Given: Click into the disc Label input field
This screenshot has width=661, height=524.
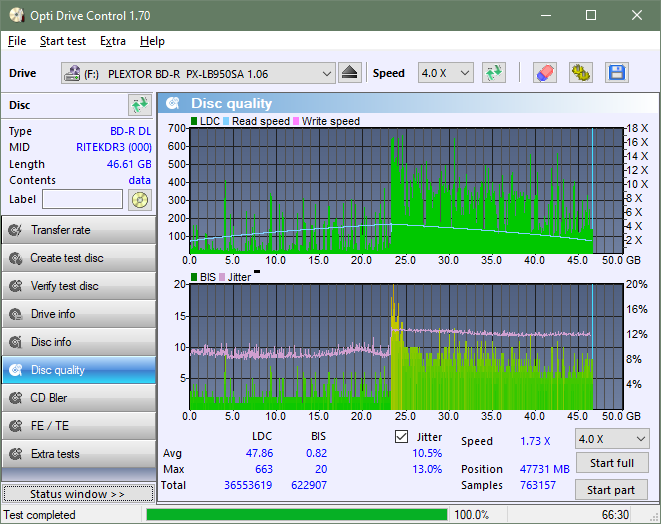Looking at the screenshot, I should click(83, 199).
